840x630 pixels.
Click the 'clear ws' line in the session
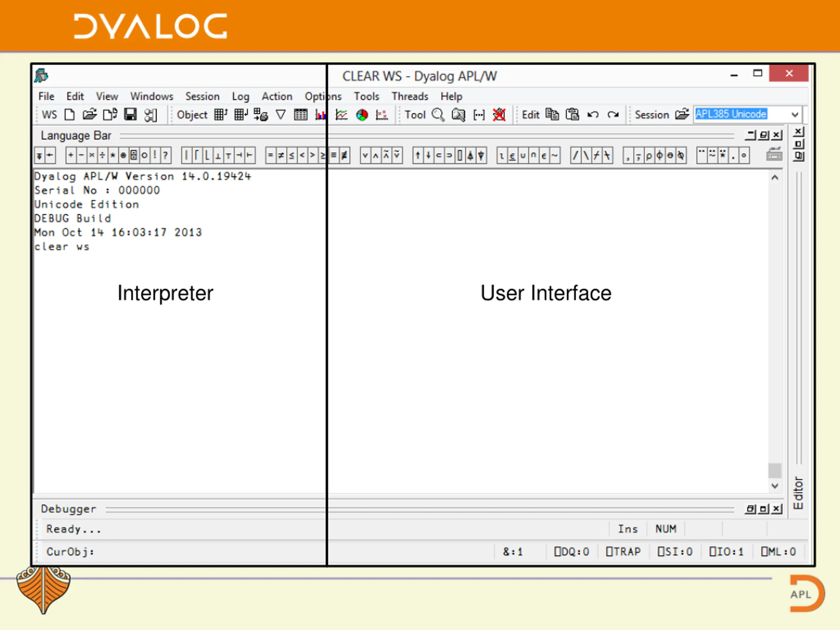(62, 247)
